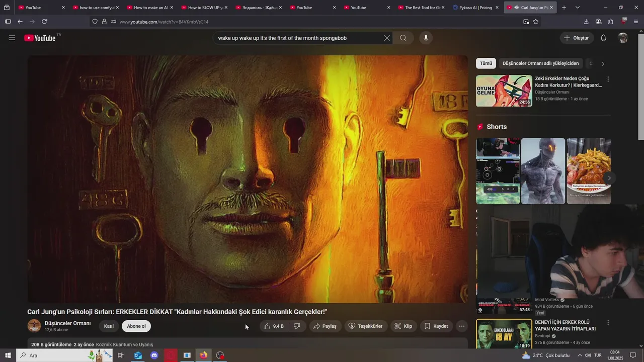The width and height of the screenshot is (644, 362).
Task: Click the Carl Jung video player
Action: [248, 179]
